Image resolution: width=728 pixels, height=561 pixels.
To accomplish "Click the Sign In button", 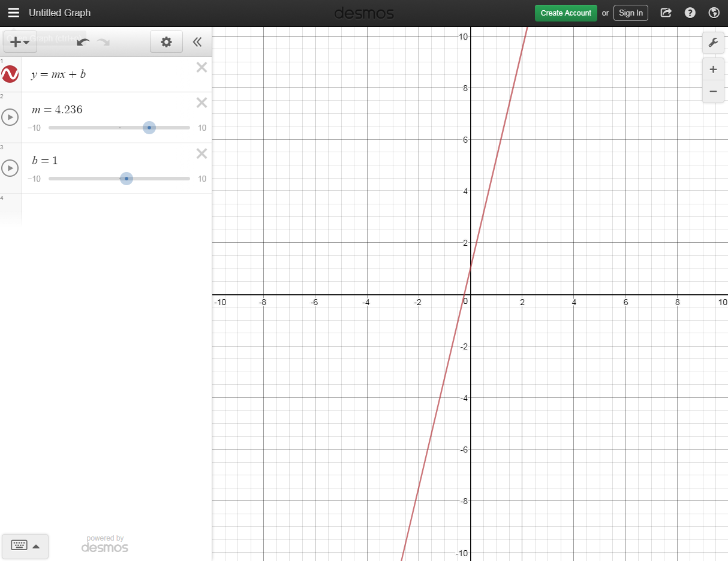I will (630, 13).
